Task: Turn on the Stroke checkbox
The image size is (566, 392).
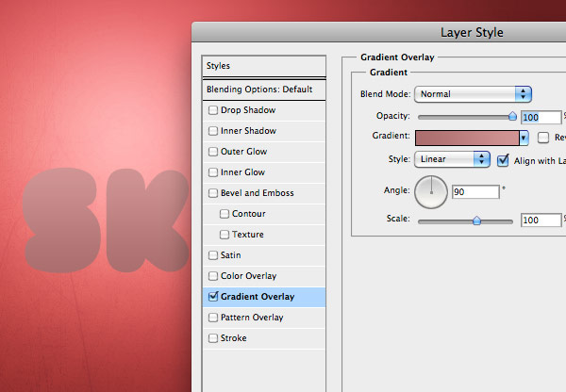Action: tap(213, 338)
